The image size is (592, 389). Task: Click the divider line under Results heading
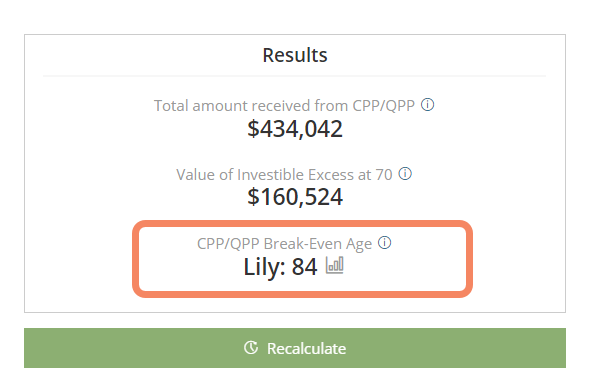tap(294, 76)
